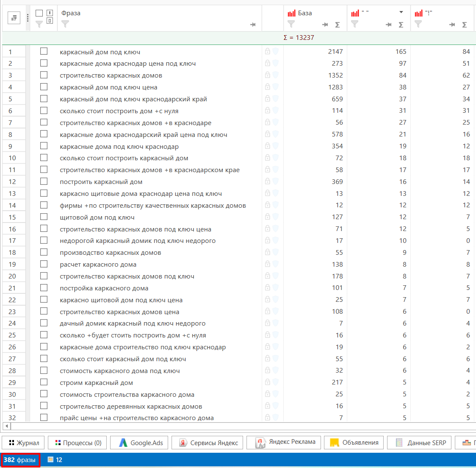
Task: Pin the База column
Action: pos(325,25)
